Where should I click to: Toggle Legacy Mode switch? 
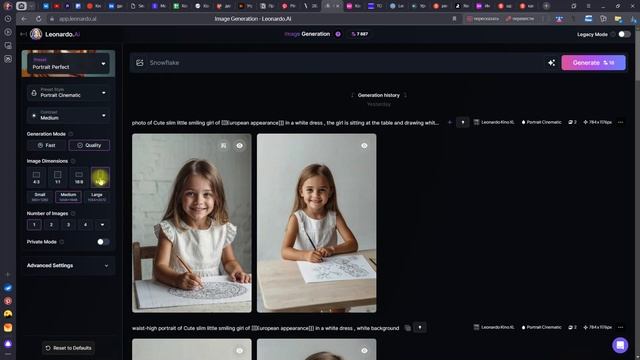pyautogui.click(x=624, y=34)
